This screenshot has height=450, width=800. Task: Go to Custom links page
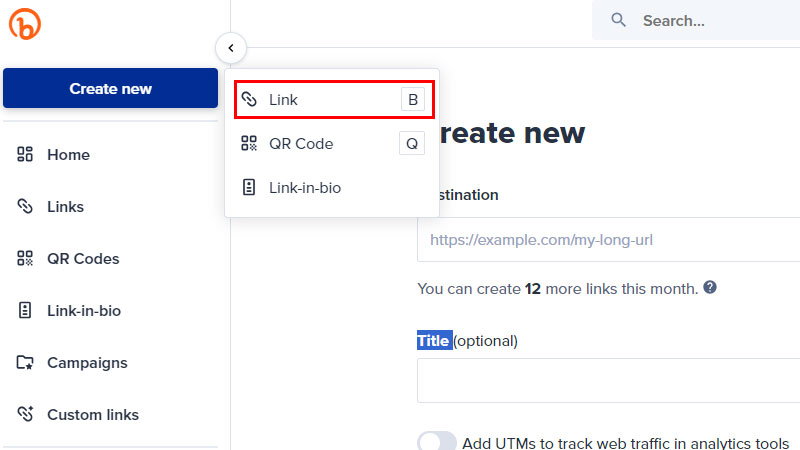pos(93,415)
